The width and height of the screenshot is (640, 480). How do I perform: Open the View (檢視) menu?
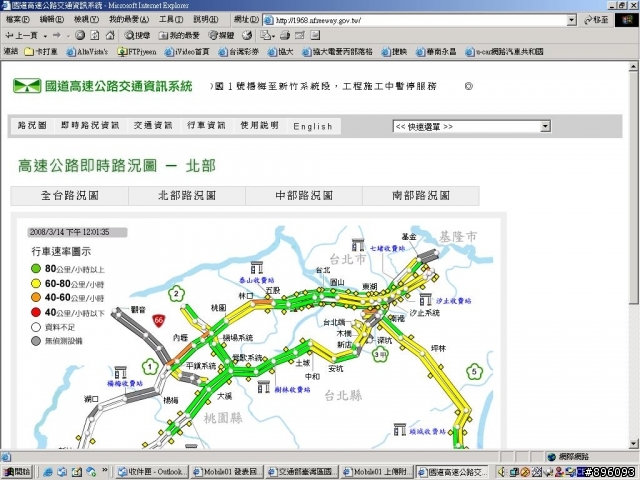point(86,19)
